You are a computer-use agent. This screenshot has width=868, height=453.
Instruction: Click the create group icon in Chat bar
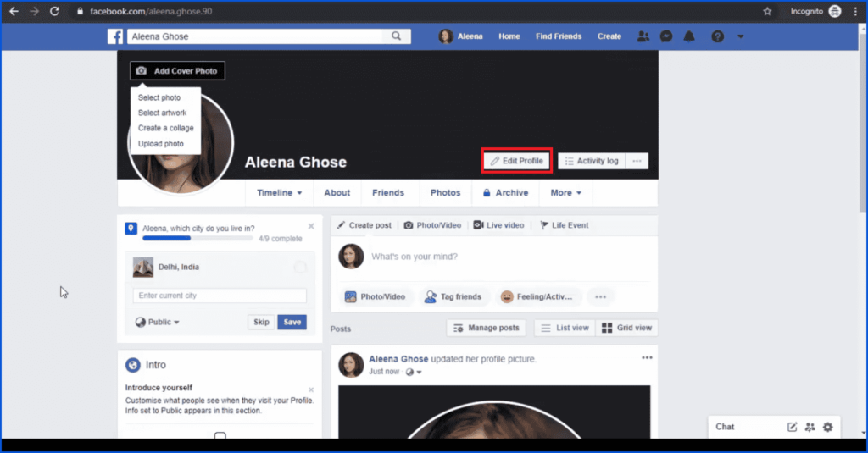pos(810,427)
